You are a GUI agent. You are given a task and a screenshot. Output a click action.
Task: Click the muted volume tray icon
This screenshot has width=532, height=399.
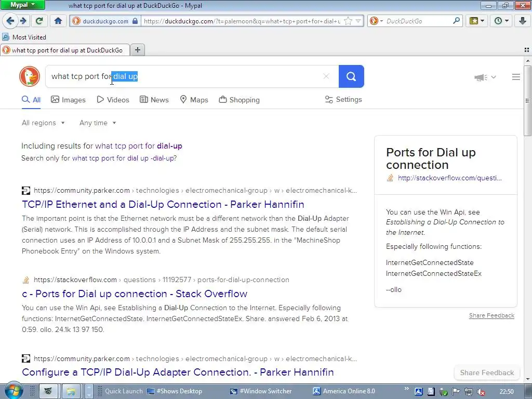coord(481,392)
